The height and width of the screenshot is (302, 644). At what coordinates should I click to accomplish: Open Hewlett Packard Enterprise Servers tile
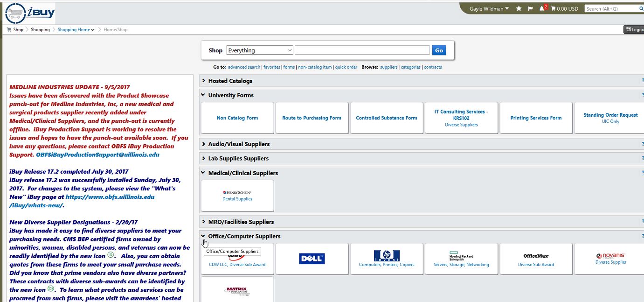461,259
